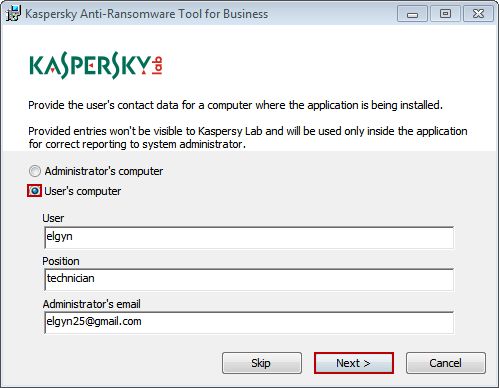Click the "Provided entries won't be visible" paragraph
Image resolution: width=499 pixels, height=388 pixels.
[x=248, y=137]
